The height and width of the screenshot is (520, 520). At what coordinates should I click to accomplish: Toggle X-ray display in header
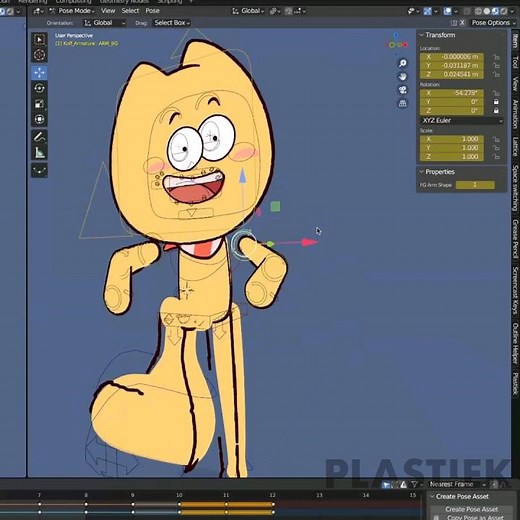(467, 11)
